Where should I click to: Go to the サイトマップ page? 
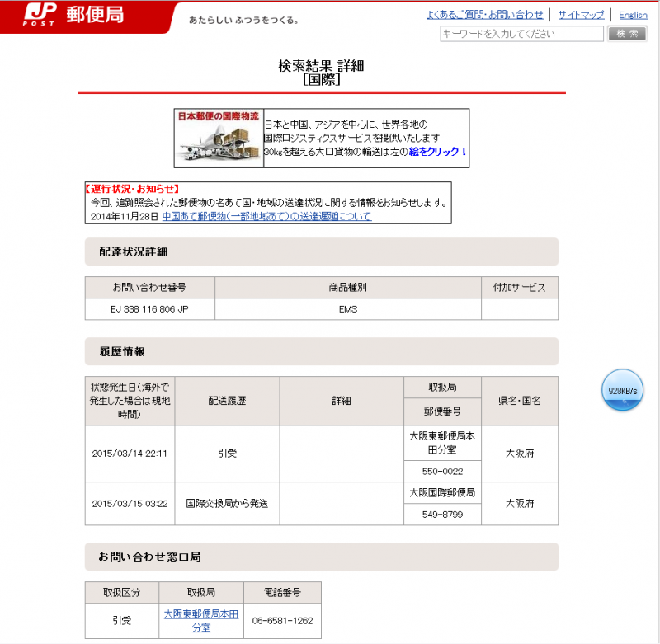581,15
